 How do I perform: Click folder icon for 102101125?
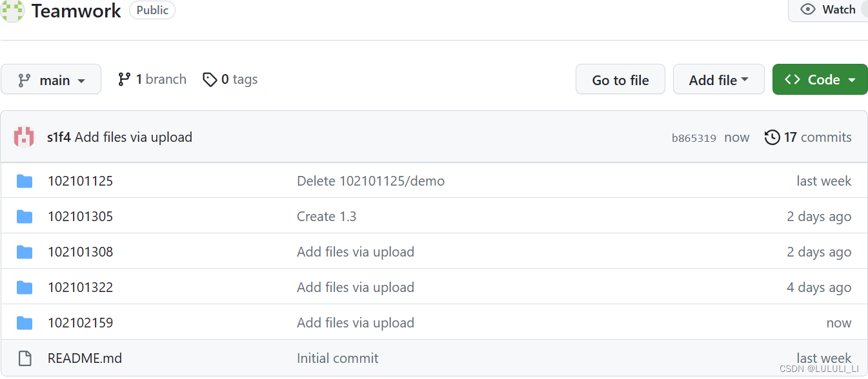(25, 181)
